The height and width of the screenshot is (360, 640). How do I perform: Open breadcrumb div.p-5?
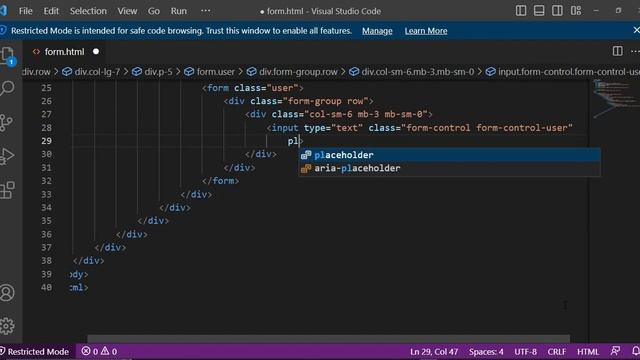pos(153,72)
